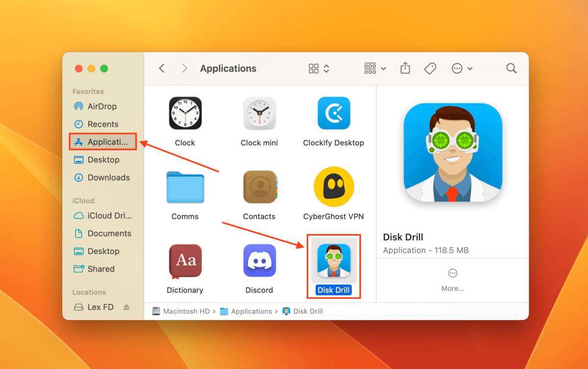Click the 'Favorites' sidebar section header
The width and height of the screenshot is (588, 369).
pos(88,91)
